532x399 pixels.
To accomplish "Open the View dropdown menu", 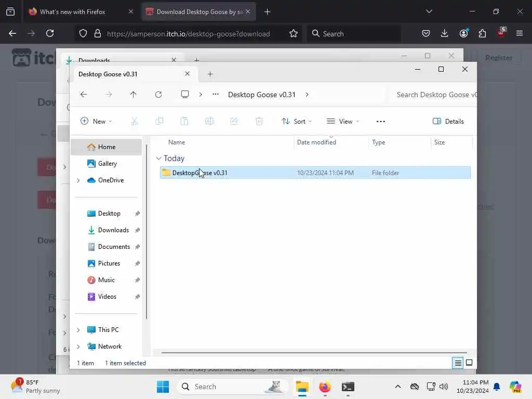I will pos(343,122).
